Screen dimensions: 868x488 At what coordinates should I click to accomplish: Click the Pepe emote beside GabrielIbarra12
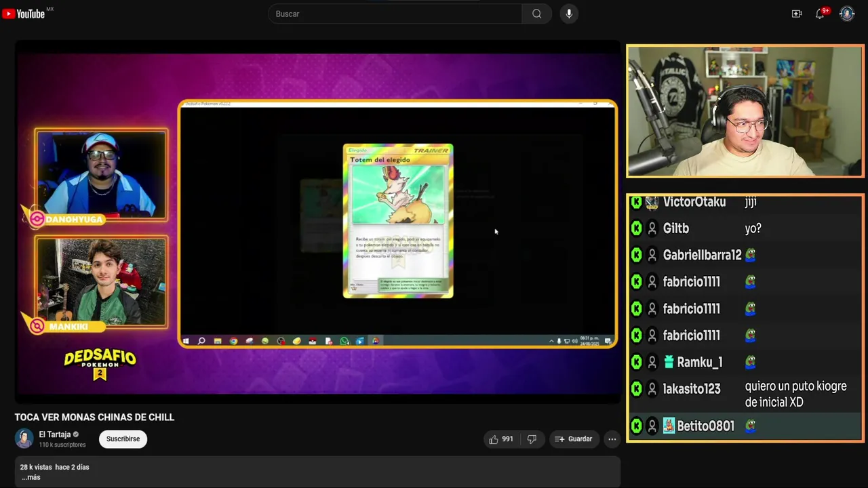click(x=751, y=255)
